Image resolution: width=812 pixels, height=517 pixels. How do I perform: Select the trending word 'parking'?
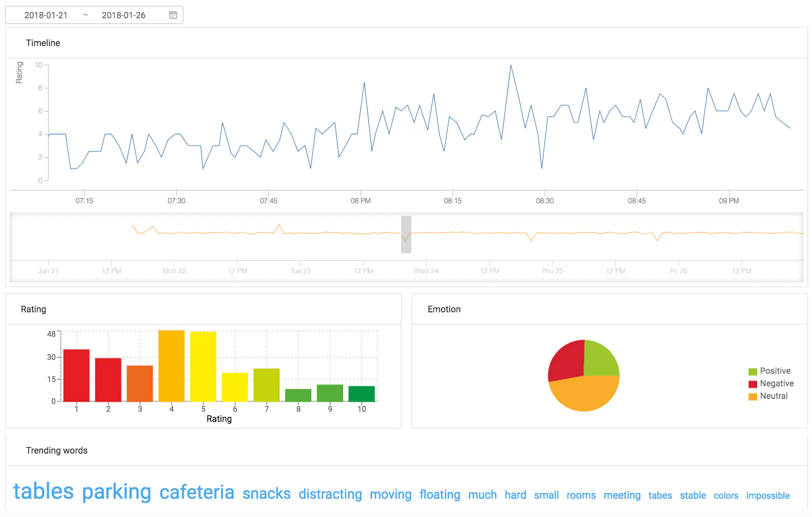click(x=117, y=492)
